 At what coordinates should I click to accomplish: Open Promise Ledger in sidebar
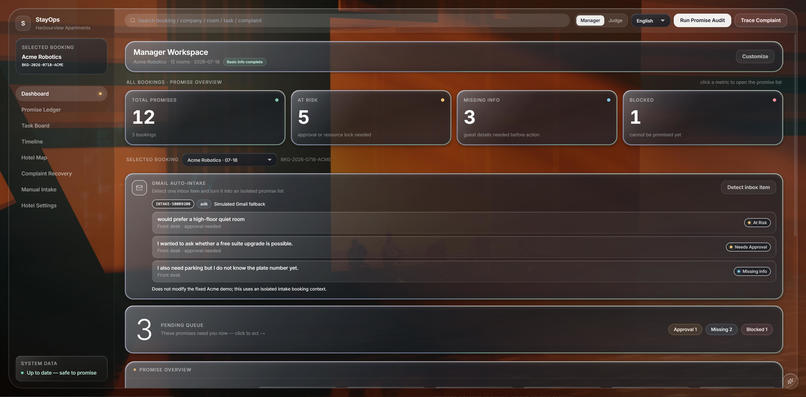point(61,110)
